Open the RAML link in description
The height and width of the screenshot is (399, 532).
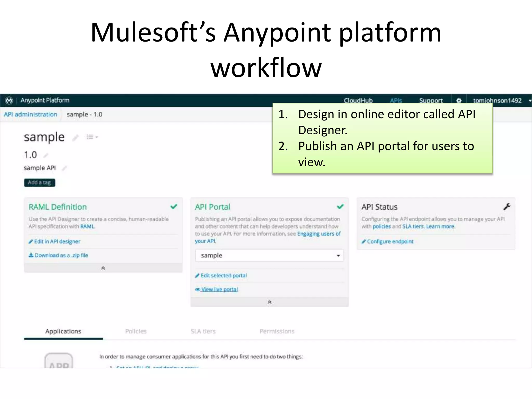pos(88,227)
